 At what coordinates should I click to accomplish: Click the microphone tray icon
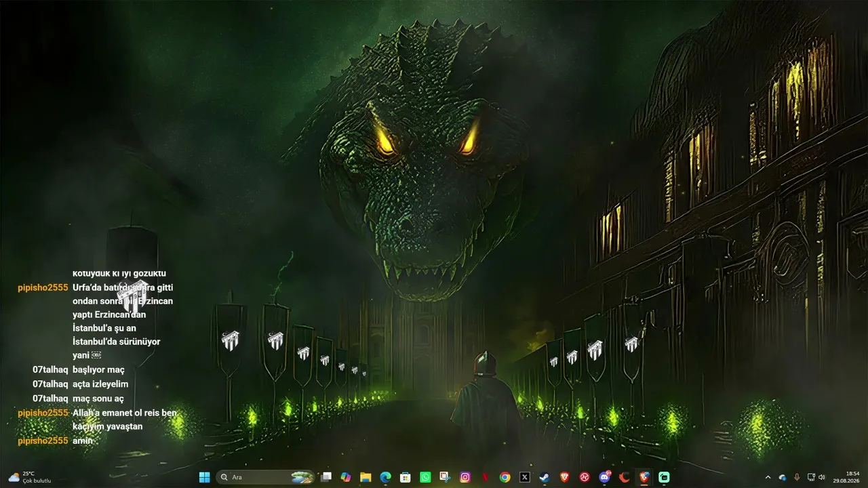click(x=797, y=477)
